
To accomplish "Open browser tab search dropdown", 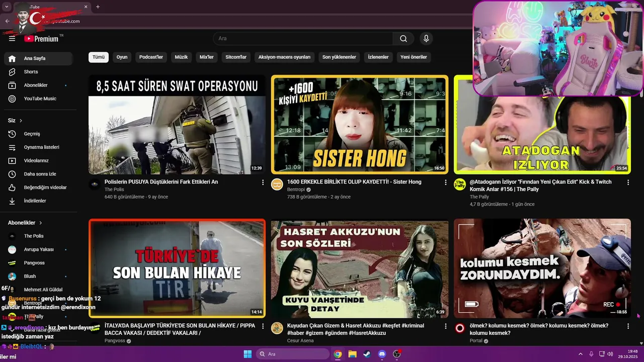I will (6, 7).
